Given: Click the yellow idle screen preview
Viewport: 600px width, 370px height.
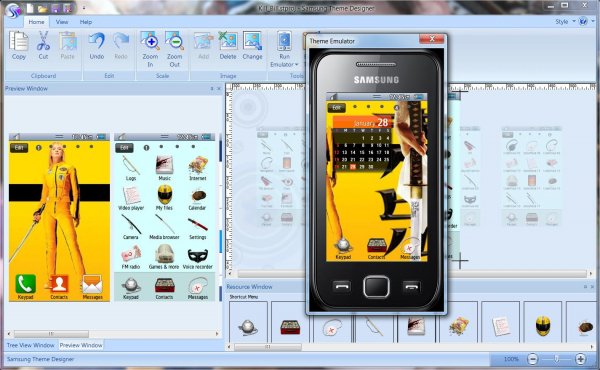Looking at the screenshot, I should (59, 217).
